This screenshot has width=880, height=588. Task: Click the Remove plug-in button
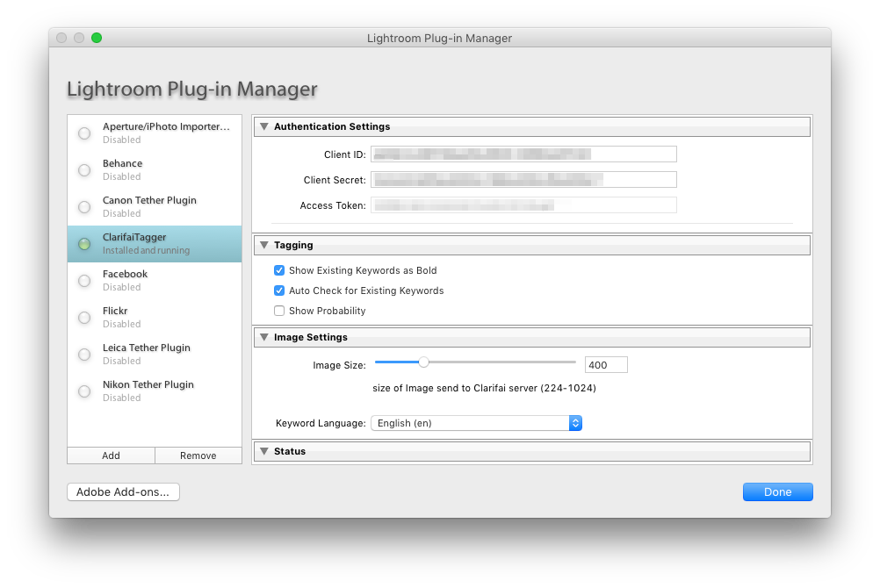click(198, 455)
